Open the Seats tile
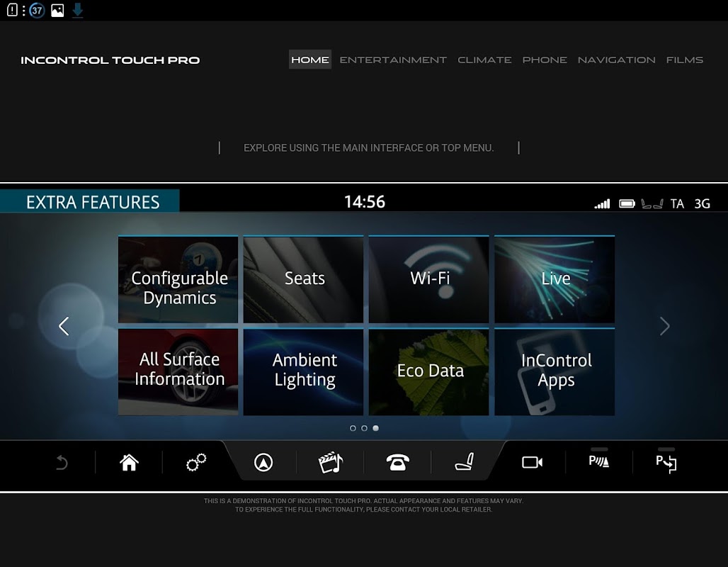Screen dimensions: 728x567 [304, 279]
